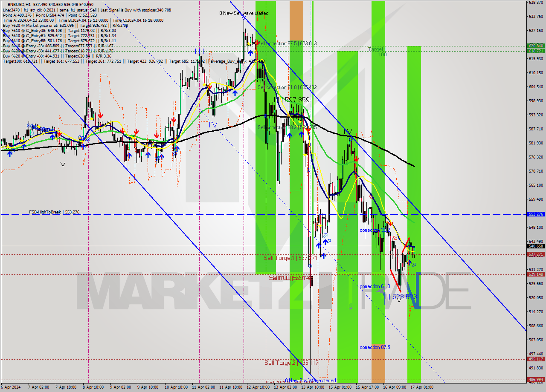The image size is (546, 392).
Task: Click the 'FSB-HighToBreak | 553.276' label
Action: click(54, 212)
